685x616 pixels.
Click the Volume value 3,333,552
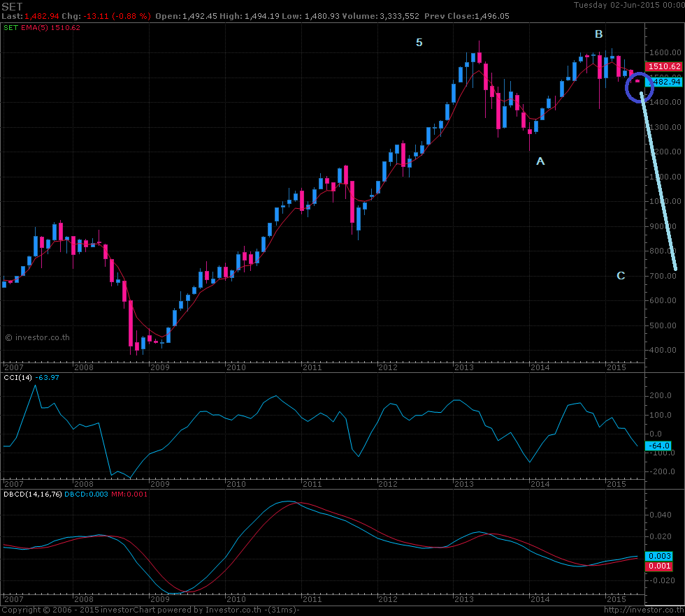click(399, 16)
